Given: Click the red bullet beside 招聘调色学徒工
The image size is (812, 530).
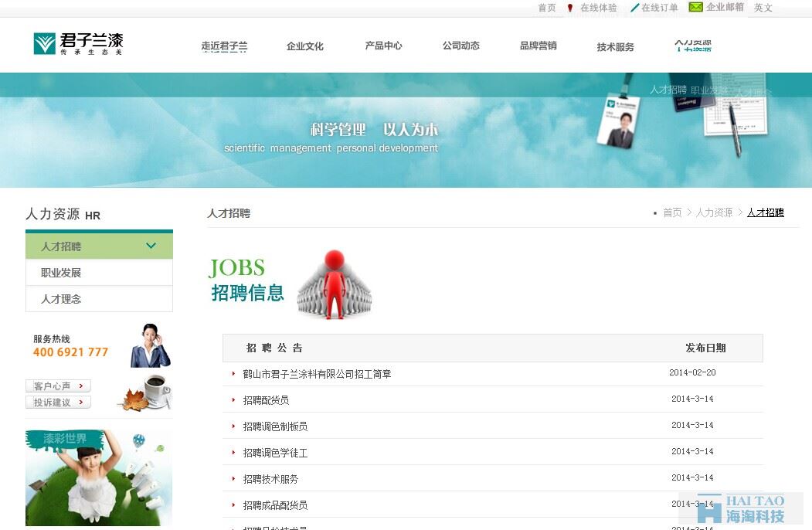Looking at the screenshot, I should (x=233, y=452).
